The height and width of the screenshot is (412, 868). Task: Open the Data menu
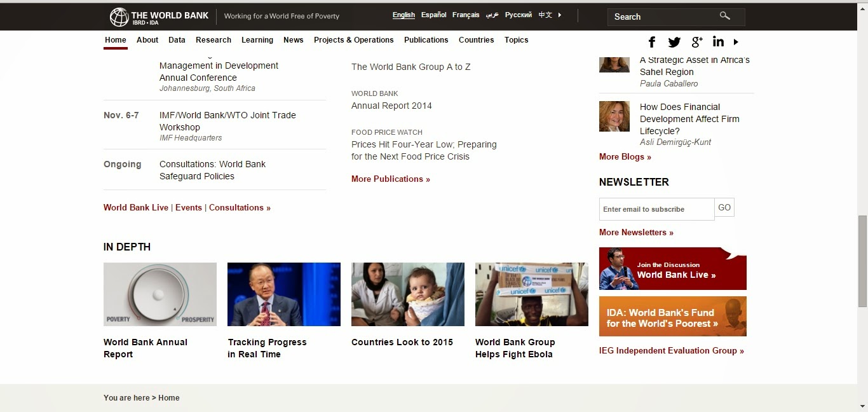(177, 40)
